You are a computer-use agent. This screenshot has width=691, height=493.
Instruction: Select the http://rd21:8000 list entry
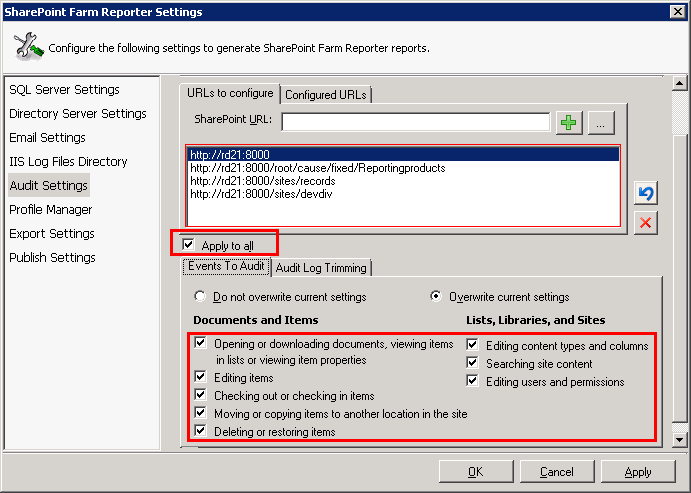[x=404, y=155]
